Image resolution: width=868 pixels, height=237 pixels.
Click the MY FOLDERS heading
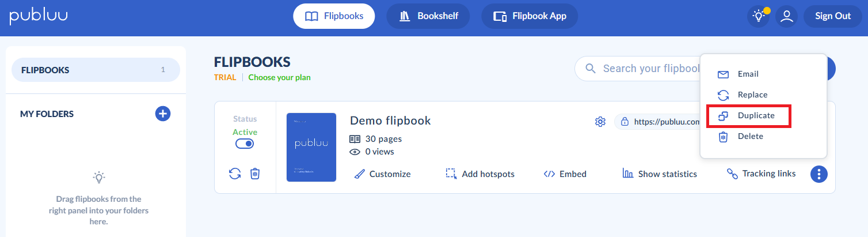[47, 114]
